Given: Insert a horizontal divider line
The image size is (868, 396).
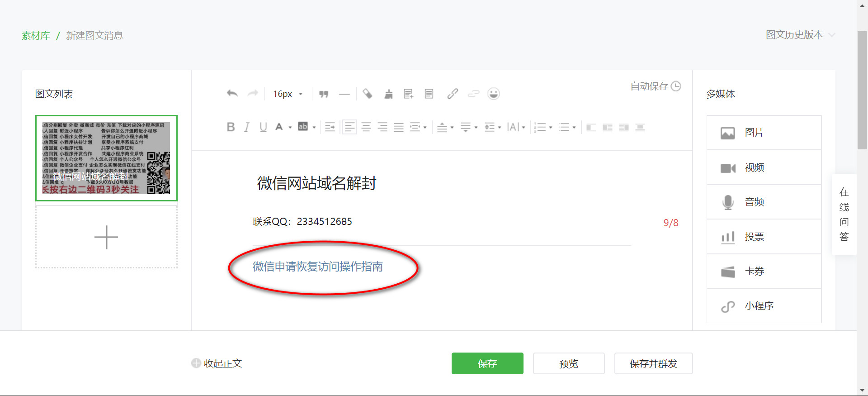Looking at the screenshot, I should click(x=344, y=94).
